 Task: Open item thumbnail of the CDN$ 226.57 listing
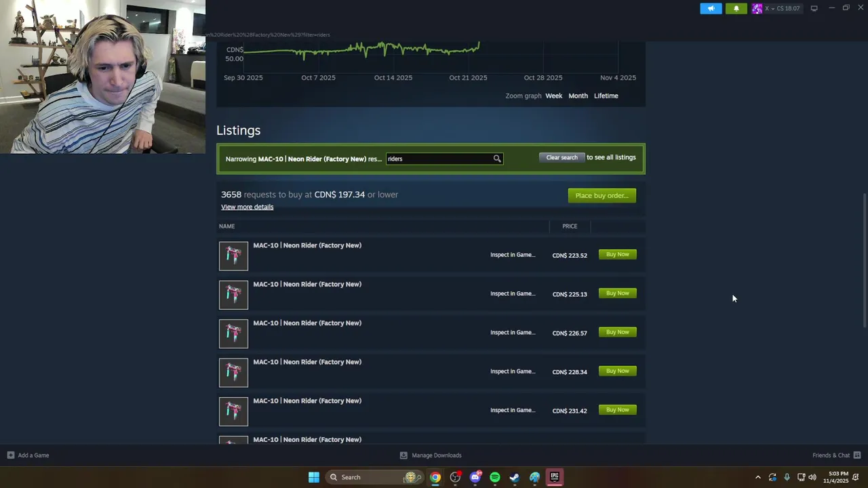click(x=233, y=333)
